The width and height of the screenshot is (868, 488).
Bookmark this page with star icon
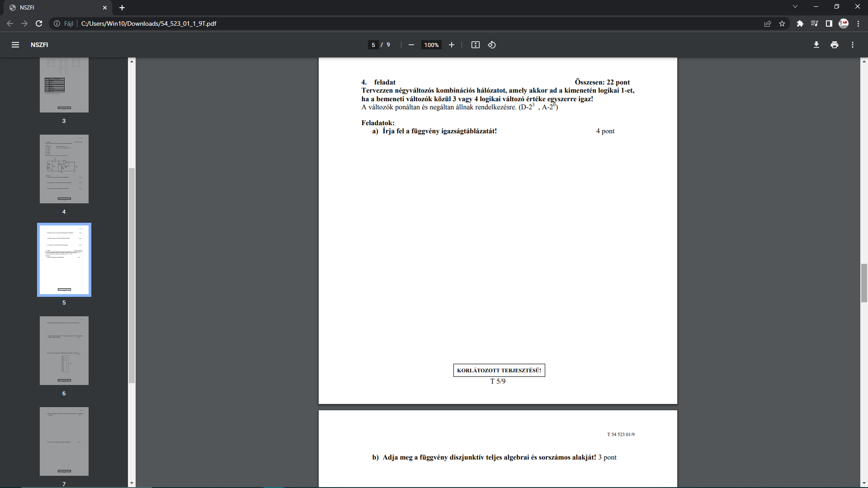click(782, 23)
